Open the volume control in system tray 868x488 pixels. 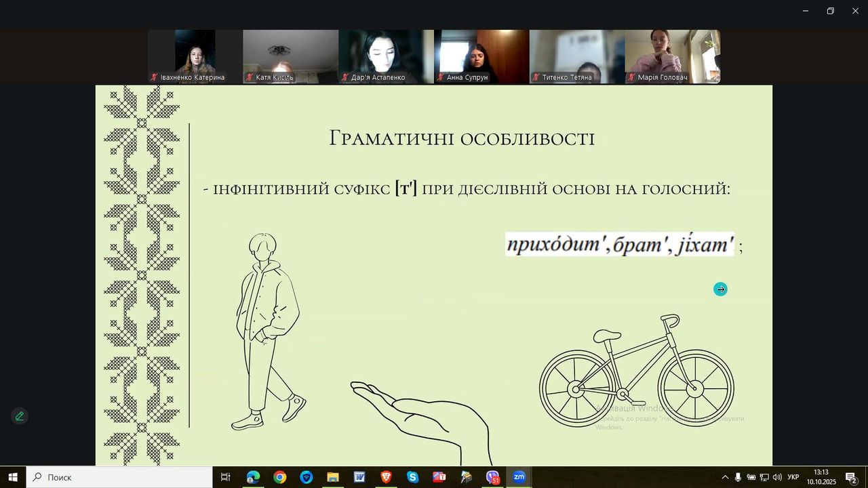[777, 477]
